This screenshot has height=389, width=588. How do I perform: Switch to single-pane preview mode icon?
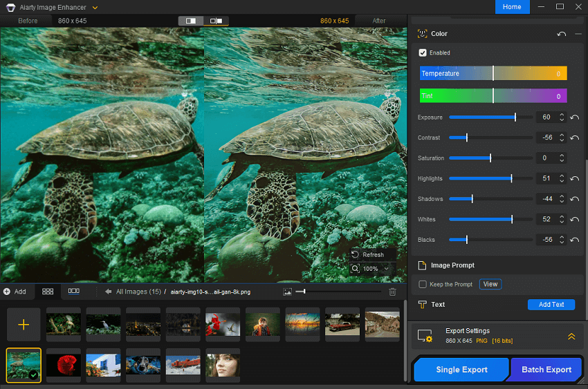click(191, 21)
